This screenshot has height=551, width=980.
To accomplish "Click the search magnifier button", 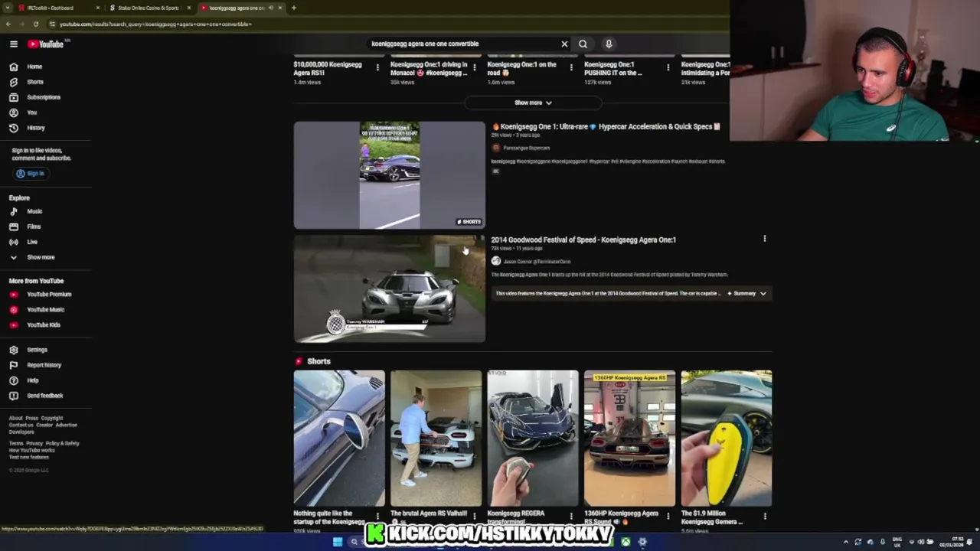I will coord(583,44).
